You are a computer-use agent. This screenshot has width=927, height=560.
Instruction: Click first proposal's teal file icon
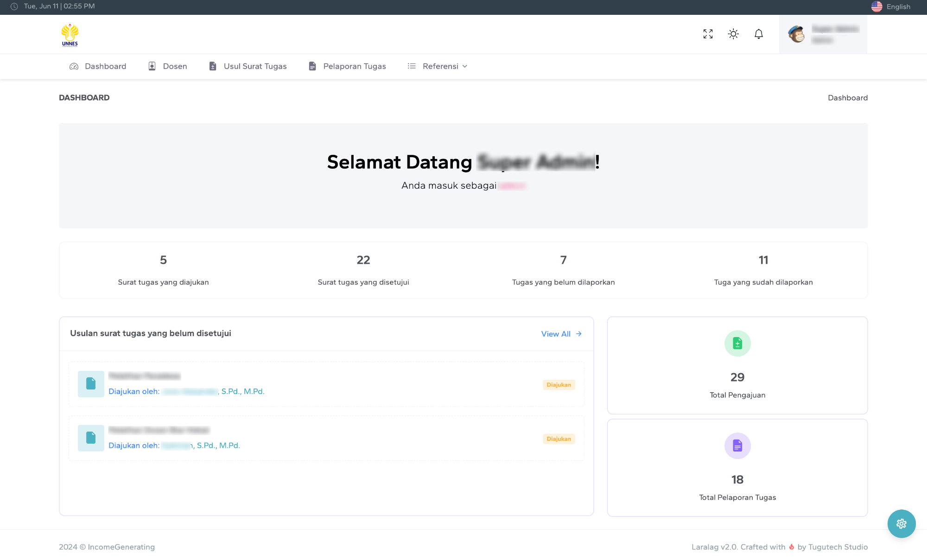point(91,384)
